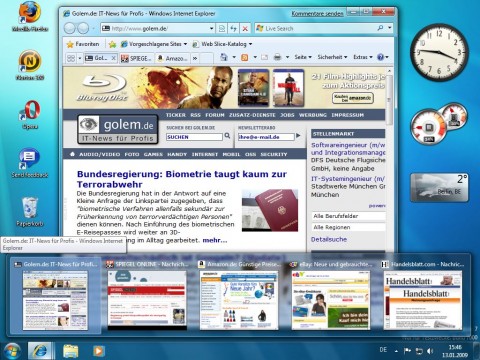
Task: Expand the Web Slice-Katalog dropdown
Action: pyautogui.click(x=250, y=44)
